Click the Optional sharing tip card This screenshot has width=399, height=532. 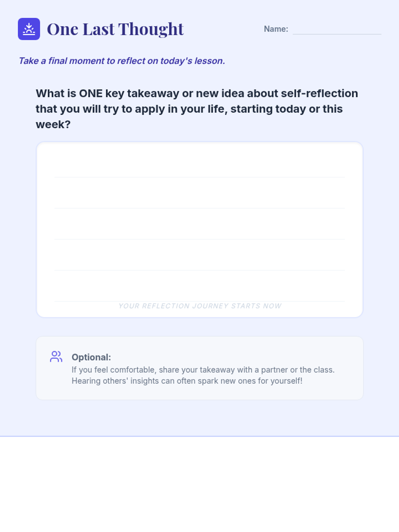coord(199,368)
